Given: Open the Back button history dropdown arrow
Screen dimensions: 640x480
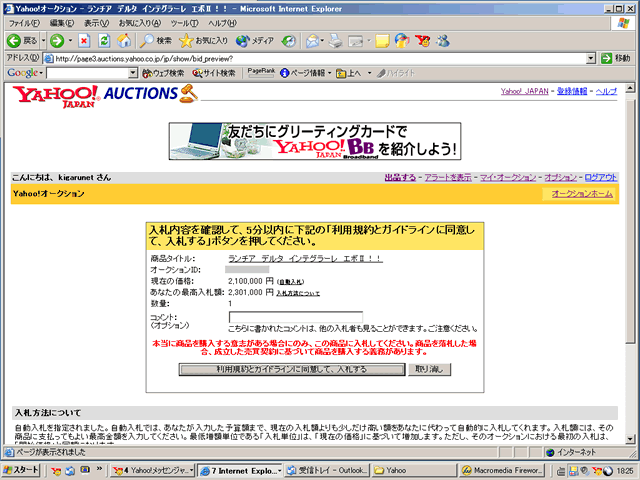Looking at the screenshot, I should pyautogui.click(x=43, y=41).
